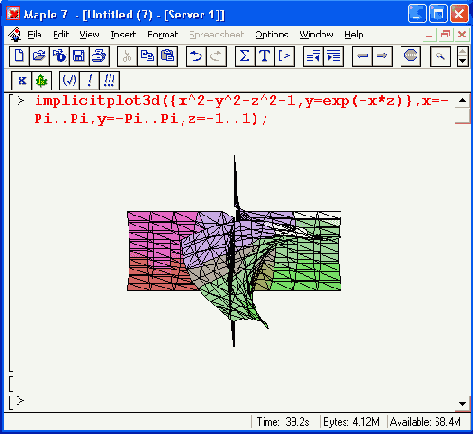Click the toolbar scroll down arrow at far right
The image size is (473, 434).
pyautogui.click(x=462, y=61)
